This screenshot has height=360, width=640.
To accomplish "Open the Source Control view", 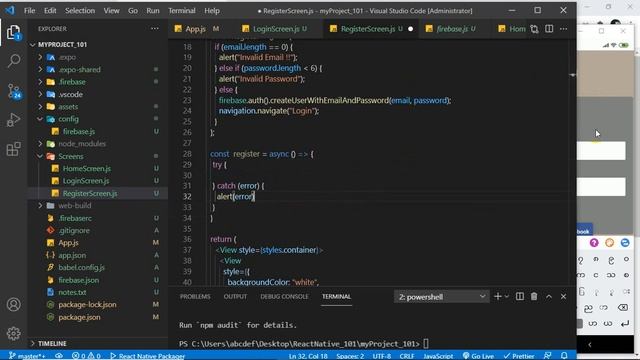I will point(13,91).
